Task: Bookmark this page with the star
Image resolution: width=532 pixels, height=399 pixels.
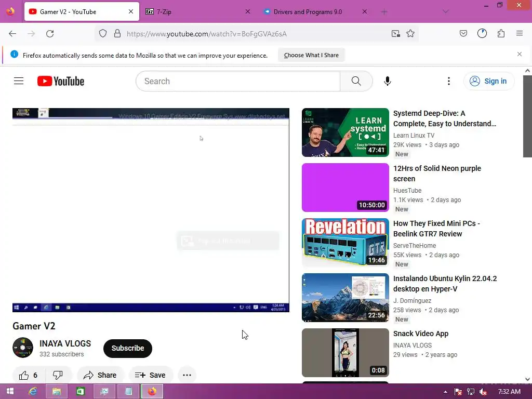Action: coord(410,33)
